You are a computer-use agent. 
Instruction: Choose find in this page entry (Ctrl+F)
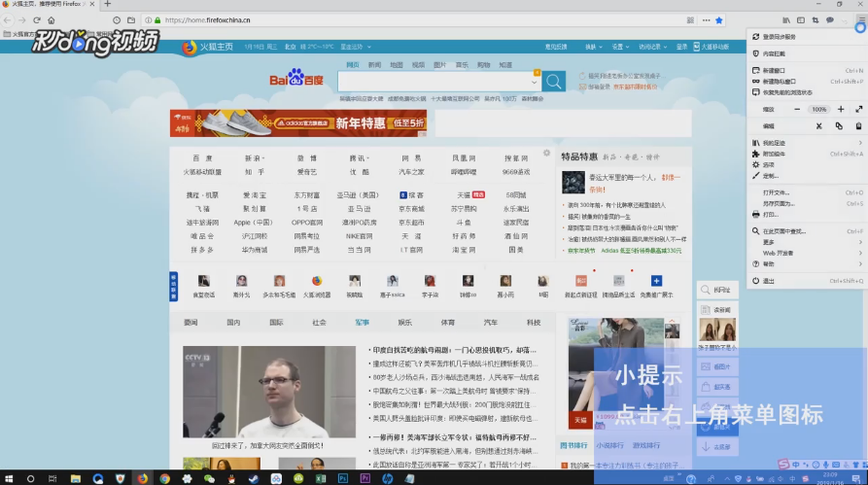point(808,231)
